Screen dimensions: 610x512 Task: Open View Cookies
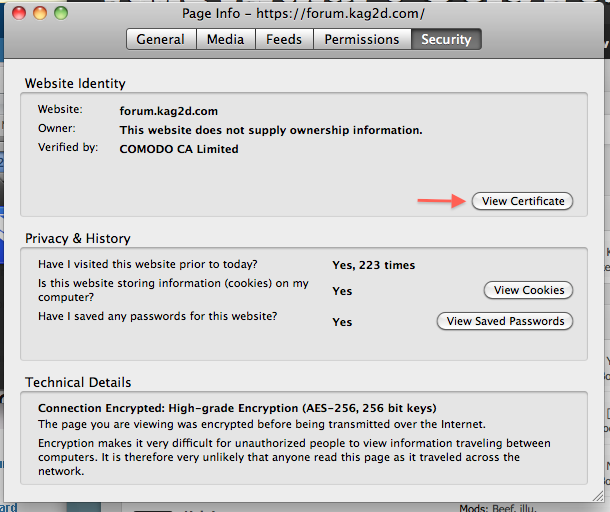tap(529, 290)
